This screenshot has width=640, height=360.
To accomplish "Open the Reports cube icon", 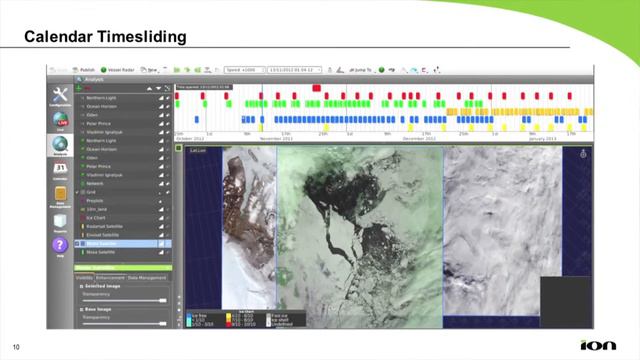I will point(60,221).
